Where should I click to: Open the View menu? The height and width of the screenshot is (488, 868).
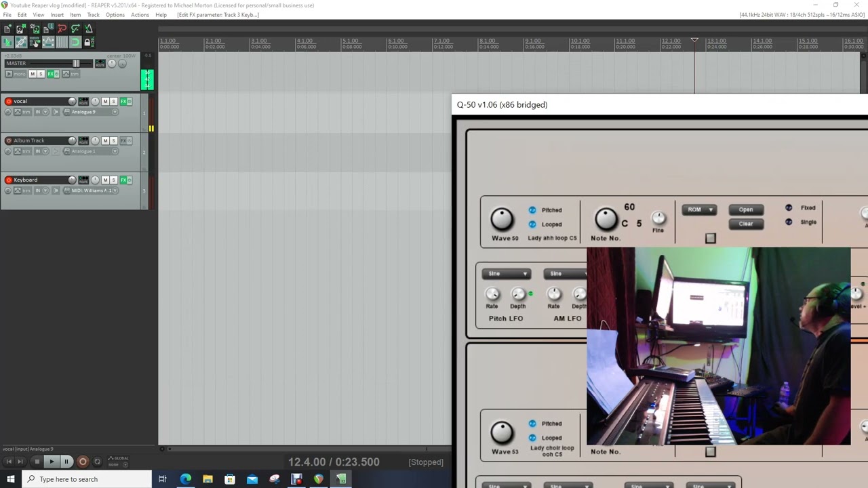39,15
